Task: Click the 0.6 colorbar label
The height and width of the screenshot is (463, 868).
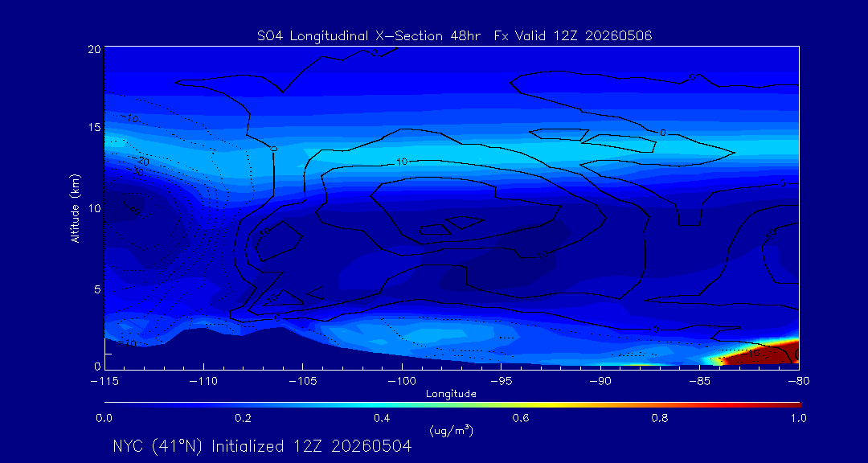Action: coord(520,418)
